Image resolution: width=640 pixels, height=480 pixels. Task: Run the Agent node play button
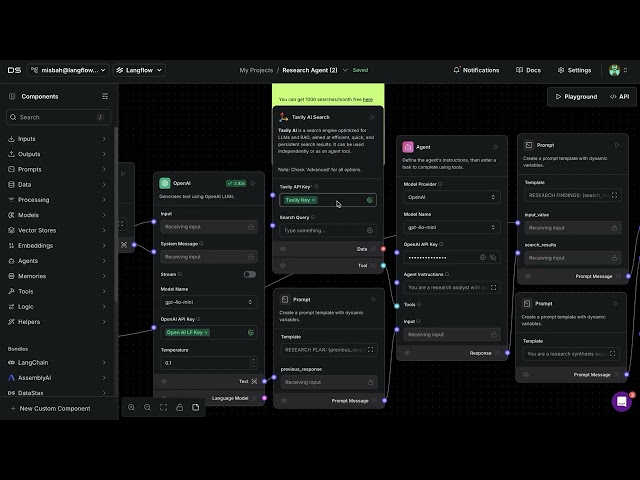[x=496, y=147]
